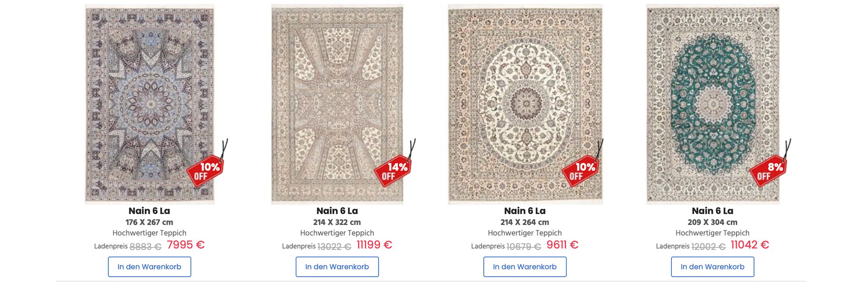Click the Nain 6 La title above 214 X 322 cm

click(337, 211)
